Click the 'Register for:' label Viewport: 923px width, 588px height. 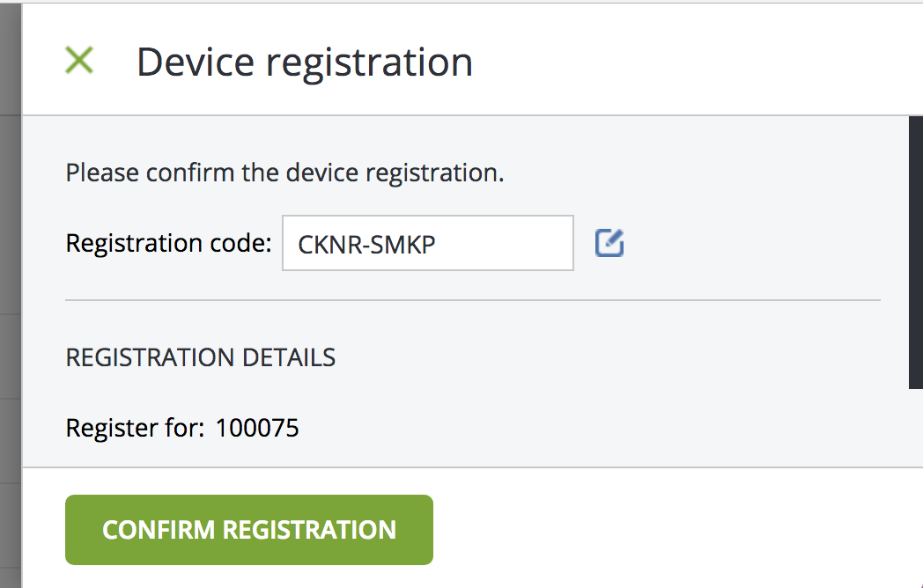tap(135, 428)
